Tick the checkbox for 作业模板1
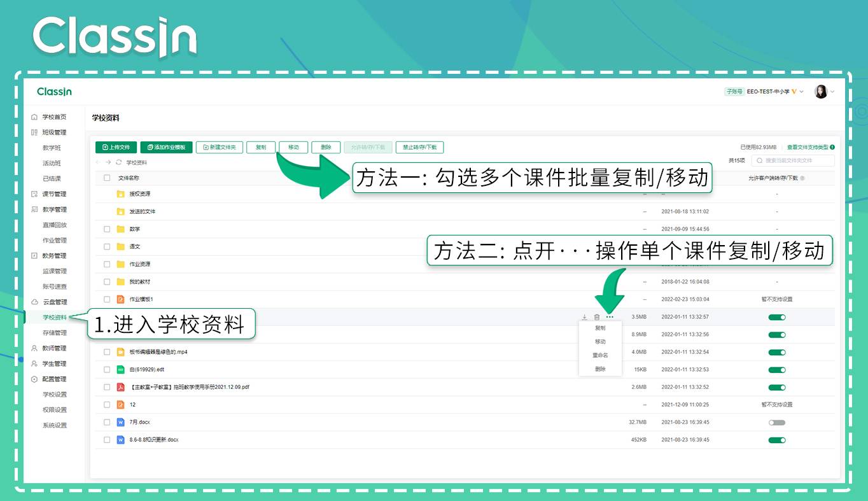868x501 pixels. (x=107, y=299)
